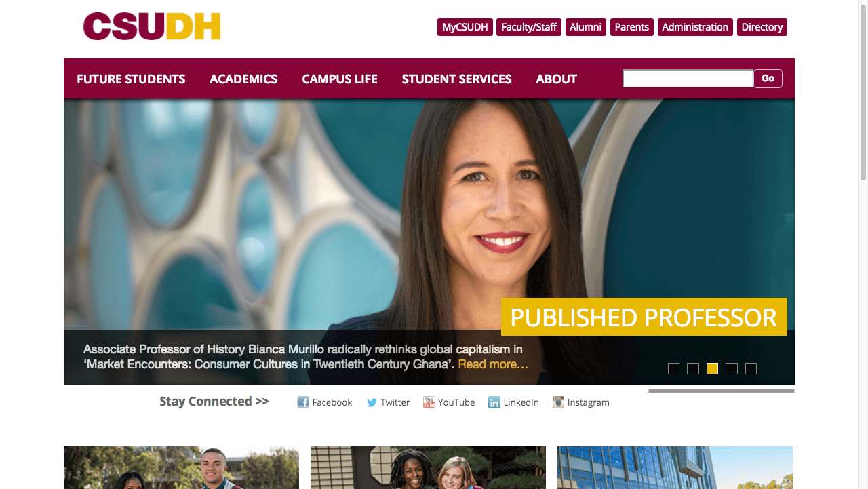Select the second slideshow indicator square

tap(693, 368)
